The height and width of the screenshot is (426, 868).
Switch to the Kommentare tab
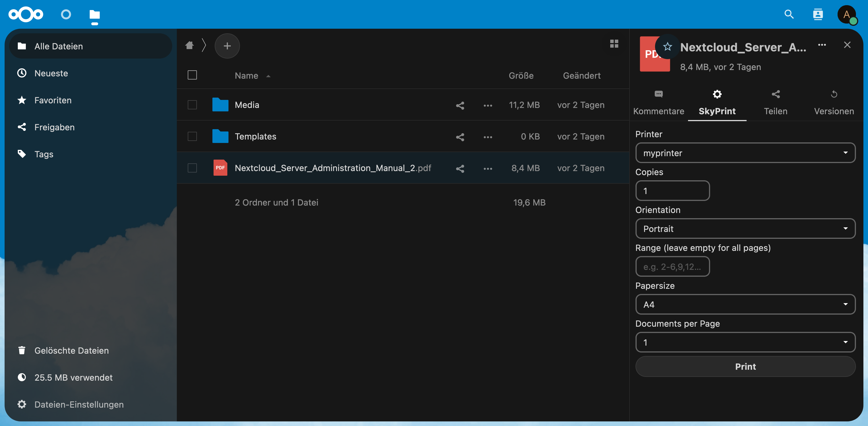click(x=658, y=103)
